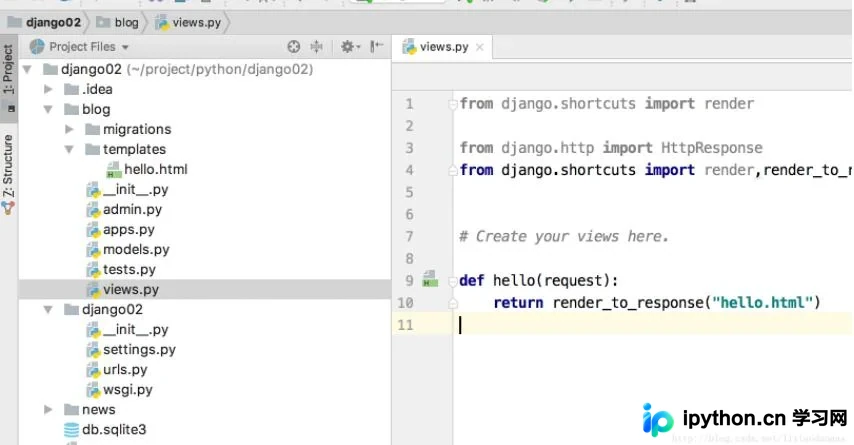854x445 pixels.
Task: Select settings.py in the tree
Action: [139, 350]
